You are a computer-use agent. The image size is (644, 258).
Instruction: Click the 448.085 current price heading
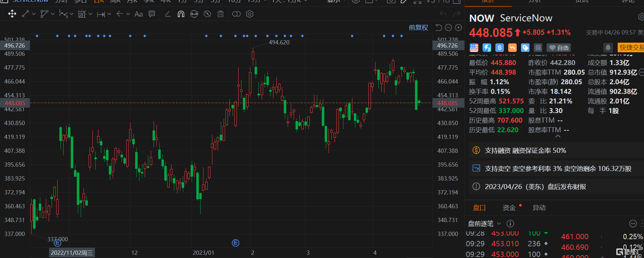tap(491, 33)
